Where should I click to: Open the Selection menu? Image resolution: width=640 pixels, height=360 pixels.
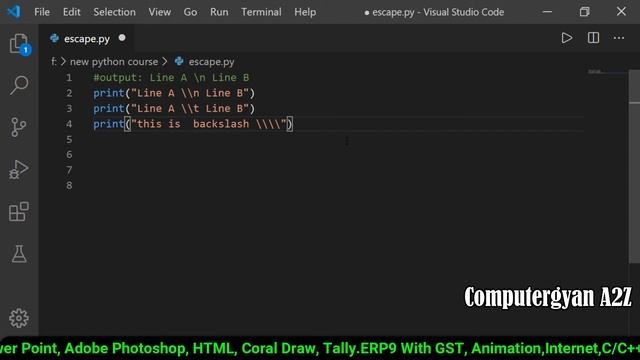coord(114,12)
